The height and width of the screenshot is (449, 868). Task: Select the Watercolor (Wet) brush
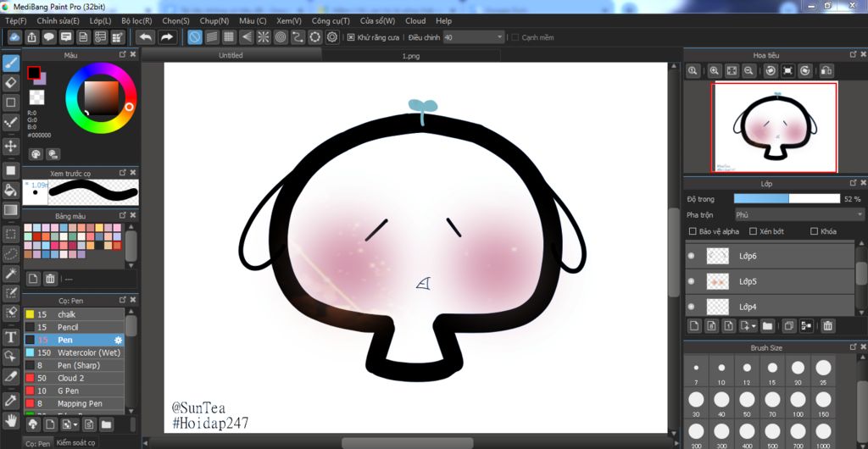tap(75, 352)
